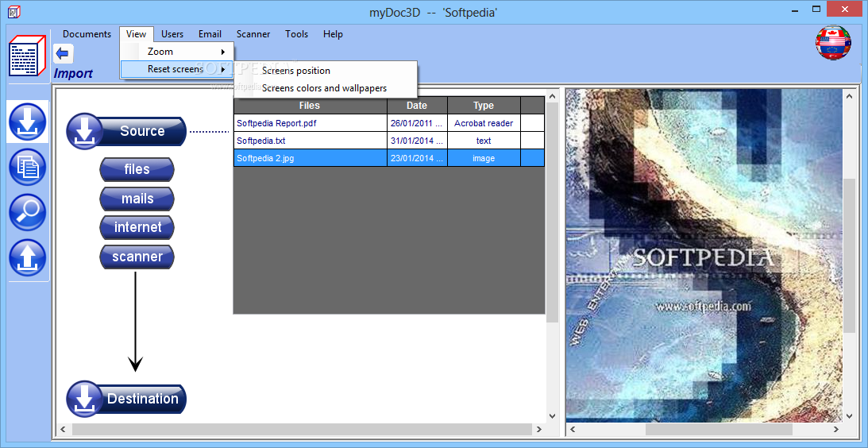Click the 31/01/2014 date cell
This screenshot has width=868, height=448.
click(x=417, y=141)
